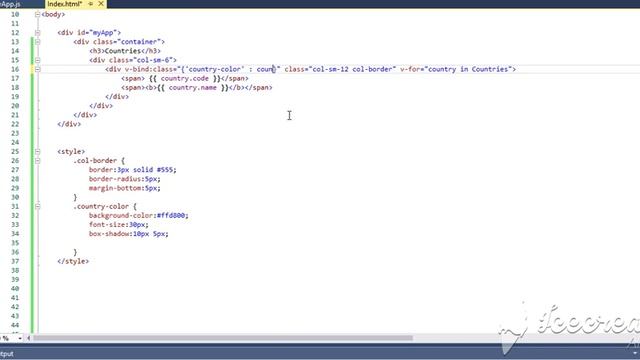Pin the Index.html tab
This screenshot has height=360, width=640.
coord(91,4)
